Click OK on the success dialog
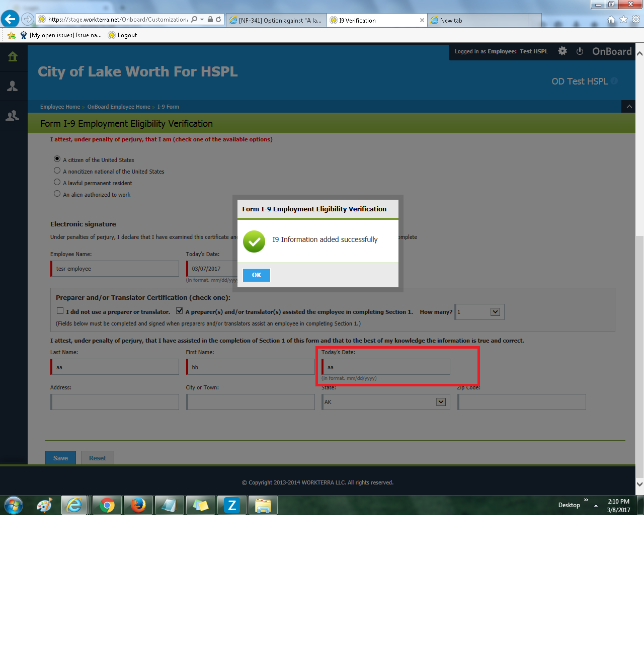The height and width of the screenshot is (651, 644). (x=256, y=275)
